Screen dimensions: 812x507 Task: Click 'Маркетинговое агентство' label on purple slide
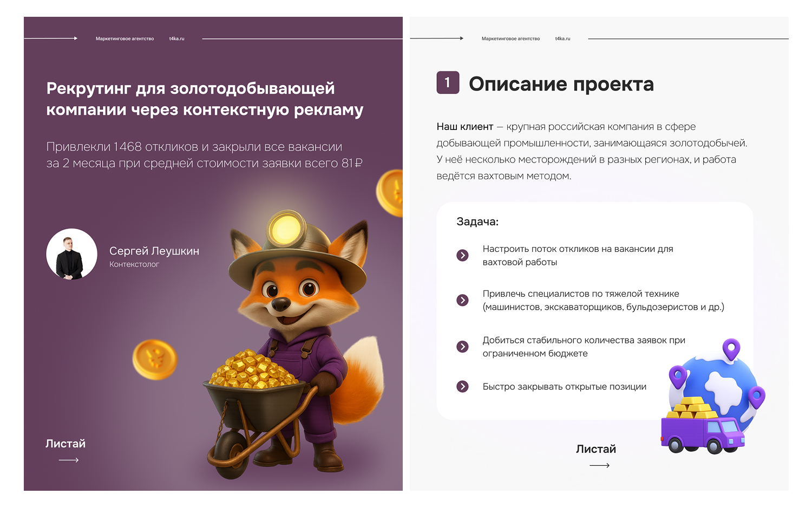pyautogui.click(x=125, y=39)
